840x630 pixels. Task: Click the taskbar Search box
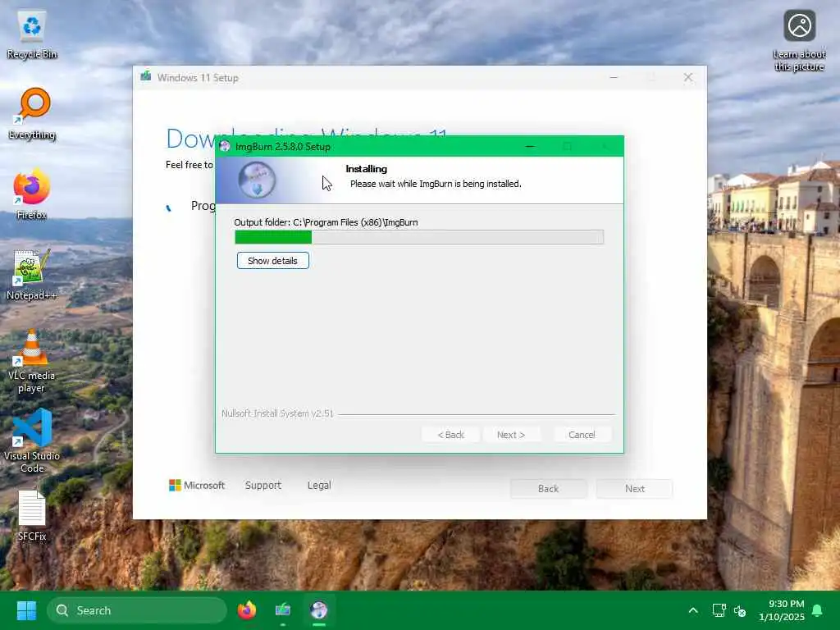click(x=137, y=610)
